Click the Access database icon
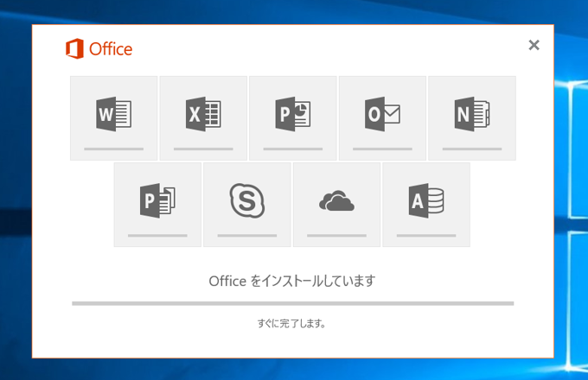 click(x=426, y=200)
